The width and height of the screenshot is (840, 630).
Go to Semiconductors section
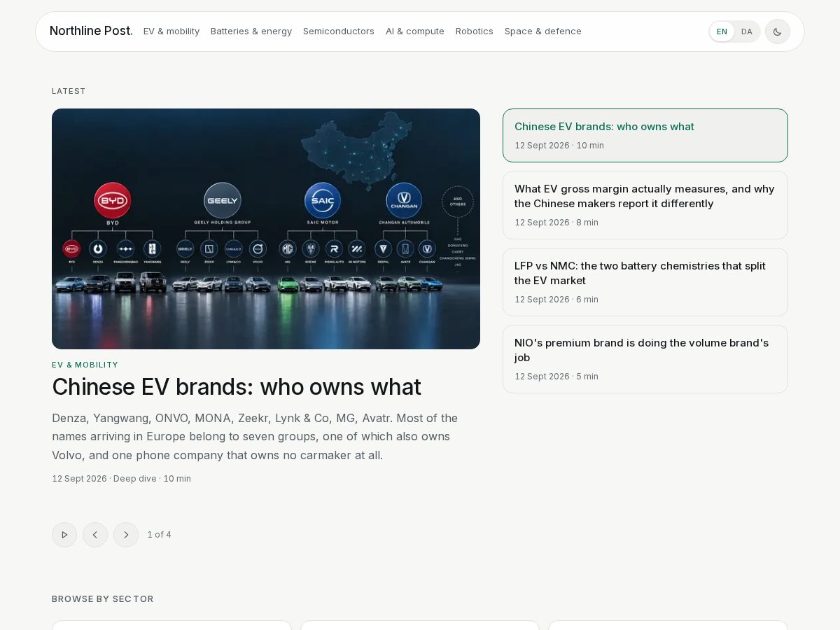tap(339, 31)
